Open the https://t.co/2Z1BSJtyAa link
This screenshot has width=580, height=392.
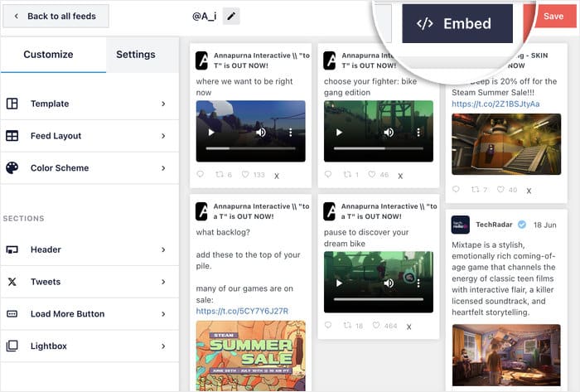click(495, 104)
